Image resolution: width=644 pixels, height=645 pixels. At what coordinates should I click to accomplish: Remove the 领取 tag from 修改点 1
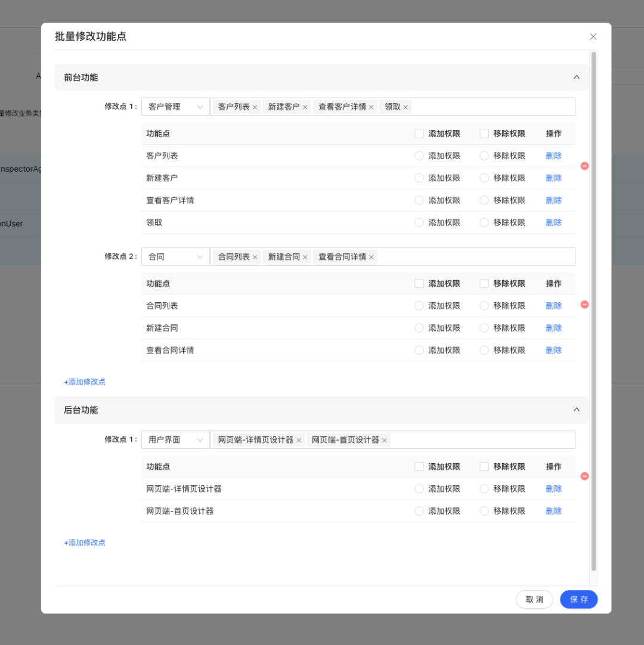[x=405, y=107]
